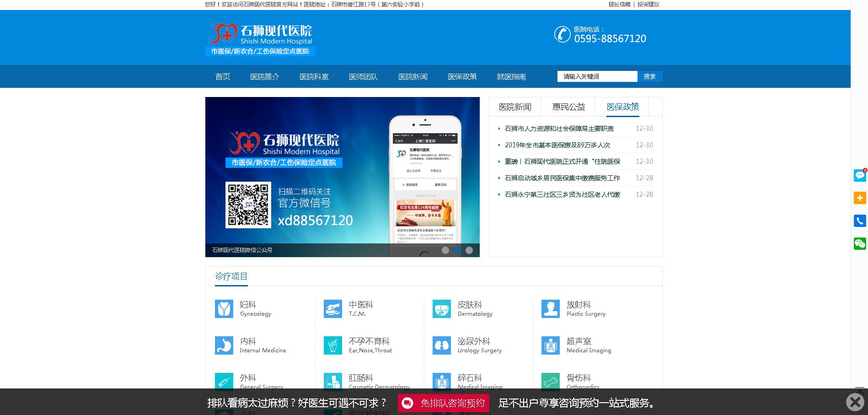Switch to the 医院新闻 tab
The image size is (868, 415).
(515, 107)
